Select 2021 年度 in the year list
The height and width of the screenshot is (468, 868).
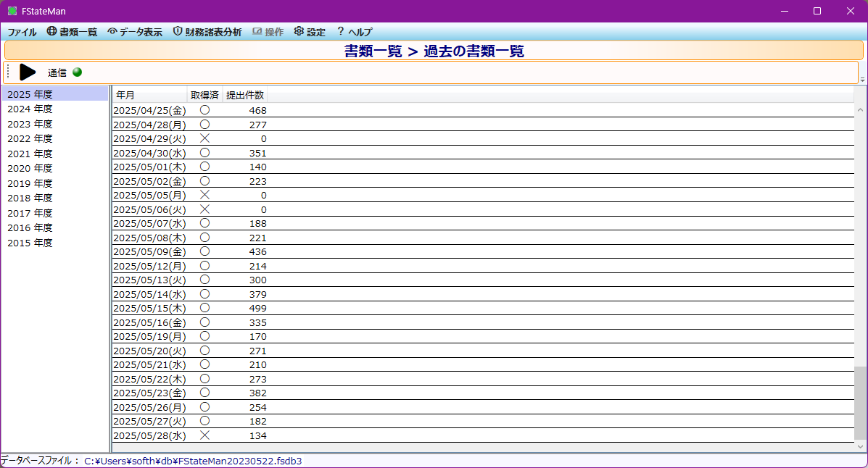coord(55,154)
